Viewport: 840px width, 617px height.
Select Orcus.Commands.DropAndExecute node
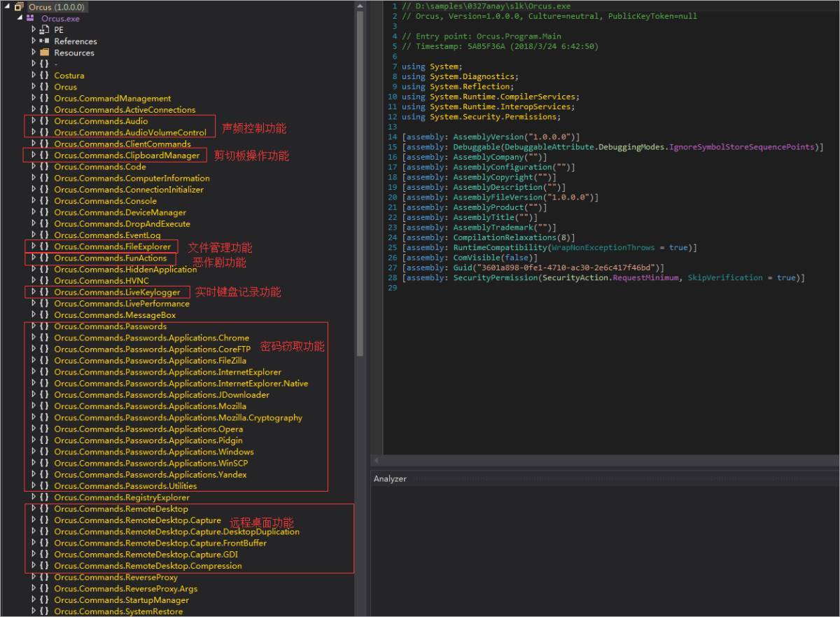(x=122, y=224)
